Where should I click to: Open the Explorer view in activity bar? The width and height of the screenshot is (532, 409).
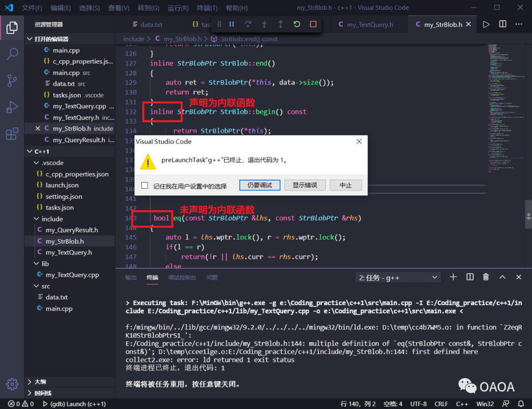pyautogui.click(x=12, y=28)
